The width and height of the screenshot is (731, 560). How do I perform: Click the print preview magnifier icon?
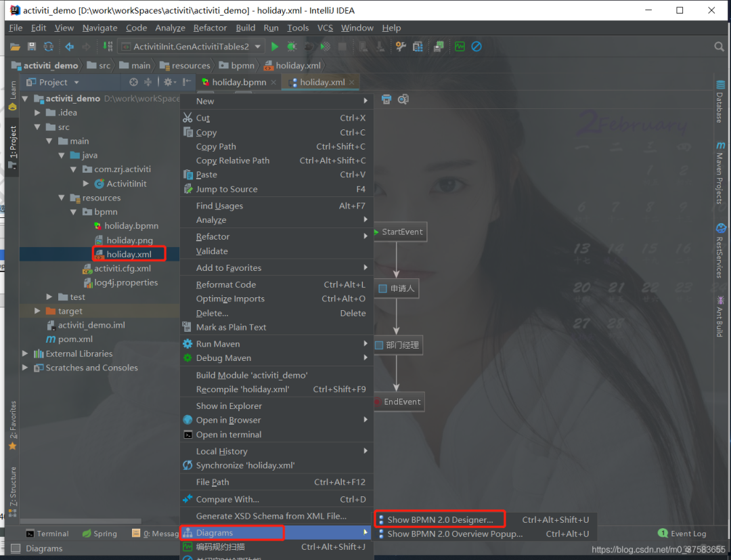(x=403, y=100)
